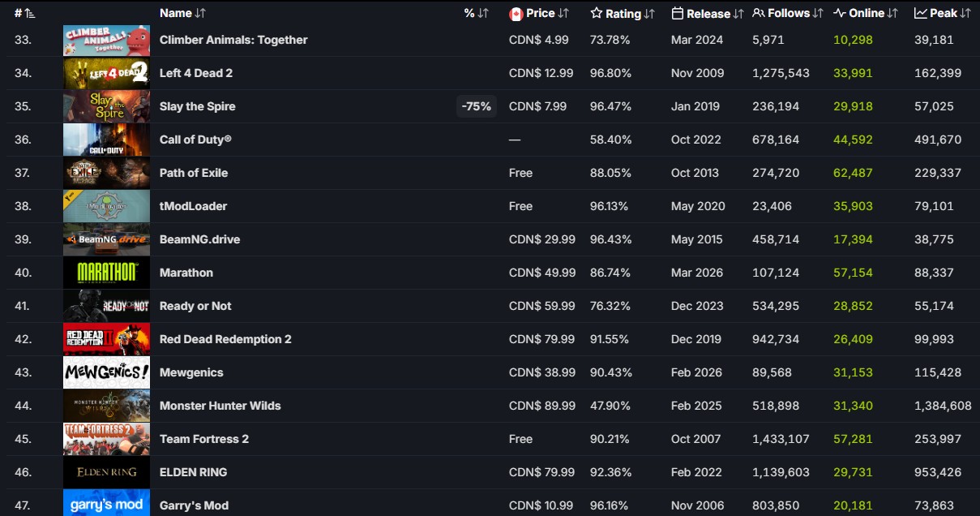Click the calendar icon in Release header

point(678,14)
